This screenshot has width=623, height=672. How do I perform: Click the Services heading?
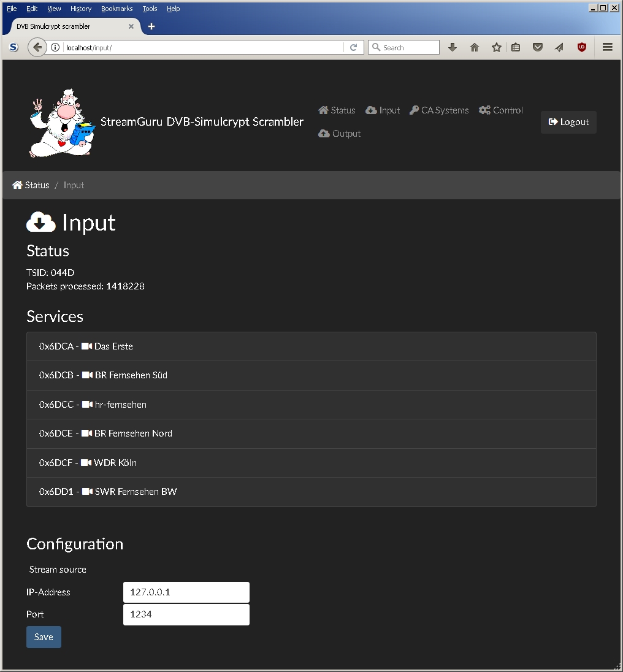click(55, 316)
